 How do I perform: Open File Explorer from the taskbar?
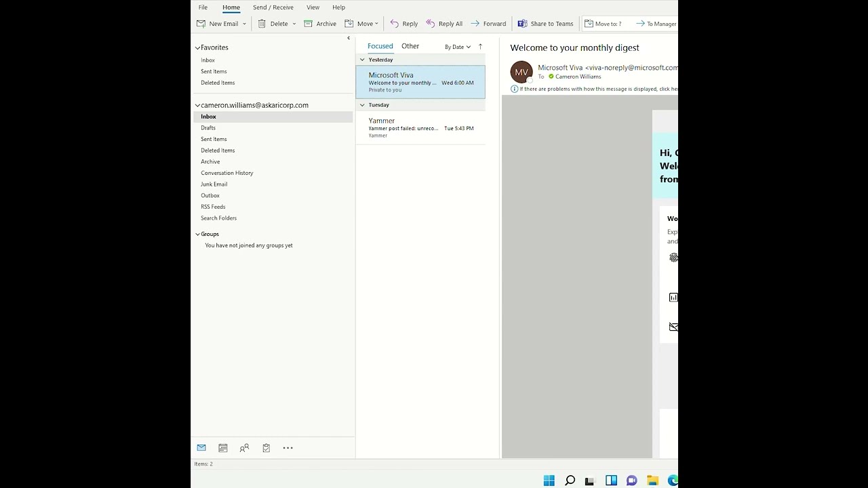click(652, 481)
